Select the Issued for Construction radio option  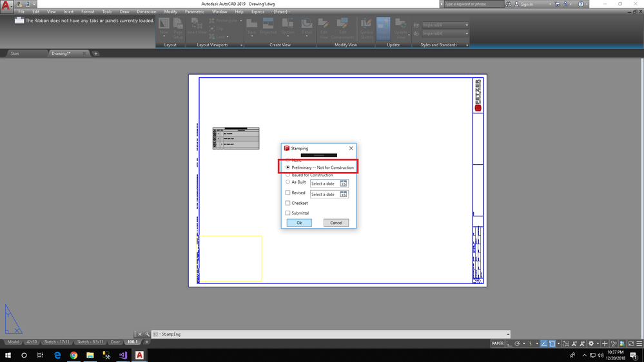pos(288,175)
